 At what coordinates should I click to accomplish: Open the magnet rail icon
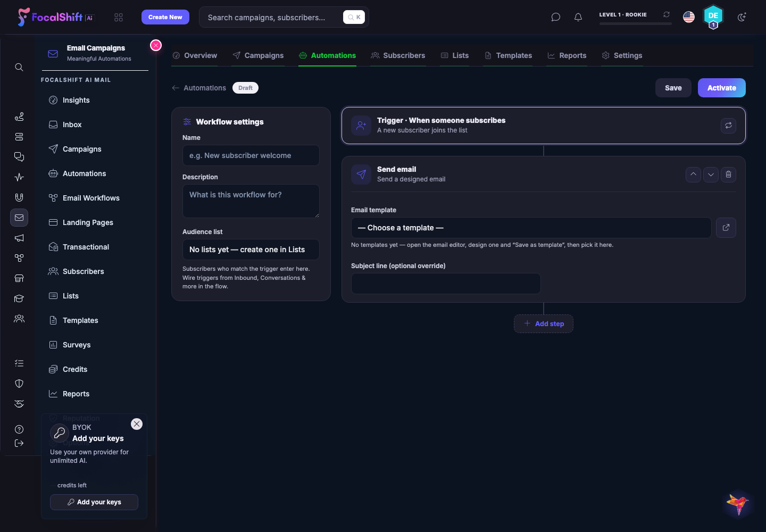click(x=19, y=197)
